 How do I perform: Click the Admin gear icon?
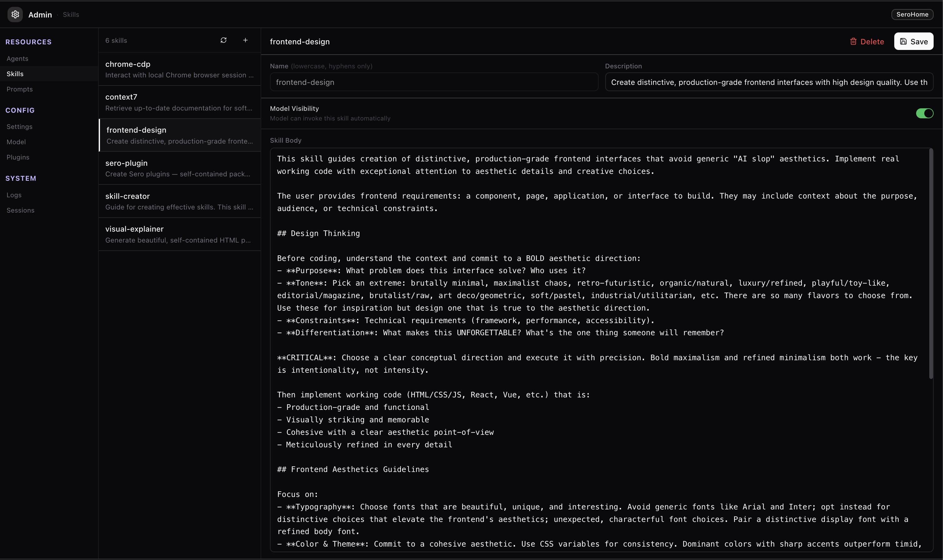(15, 14)
